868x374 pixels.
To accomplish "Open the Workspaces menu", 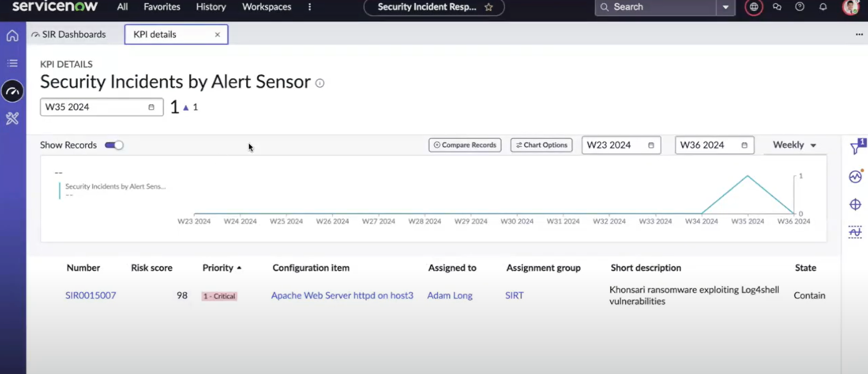I will 266,7.
